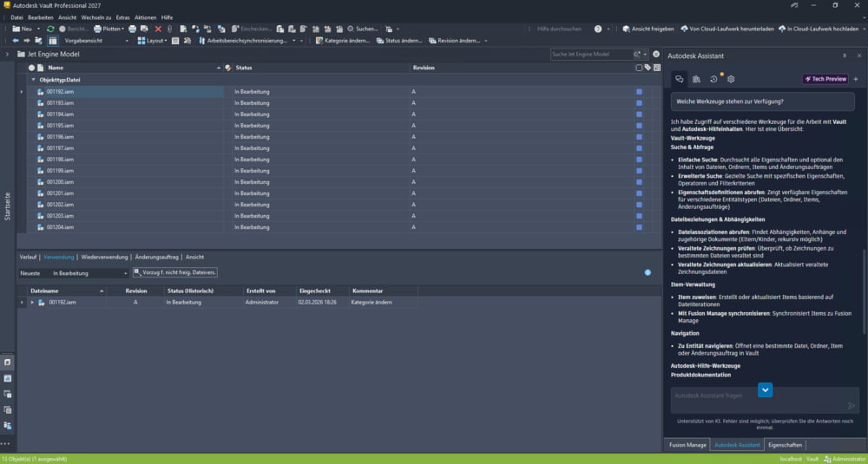Click the green Refresh icon in the toolbar
This screenshot has height=464, width=868.
click(x=50, y=29)
